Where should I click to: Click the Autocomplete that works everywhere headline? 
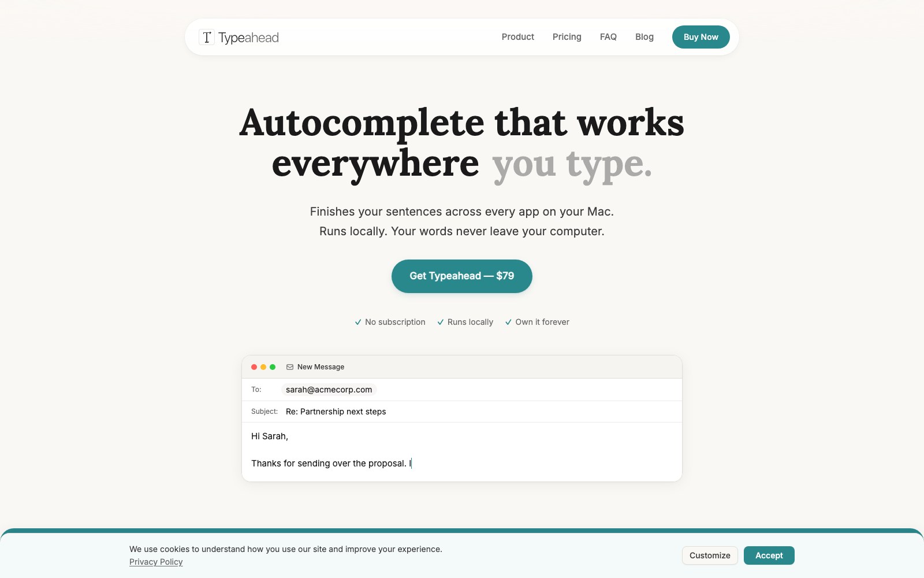pos(462,143)
